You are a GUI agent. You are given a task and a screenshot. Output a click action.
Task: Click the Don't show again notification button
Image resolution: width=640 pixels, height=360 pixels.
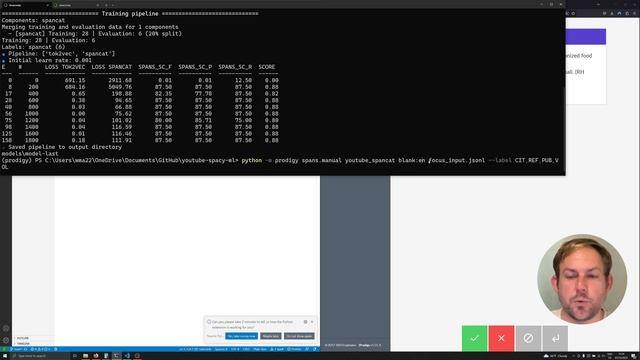[x=299, y=336]
